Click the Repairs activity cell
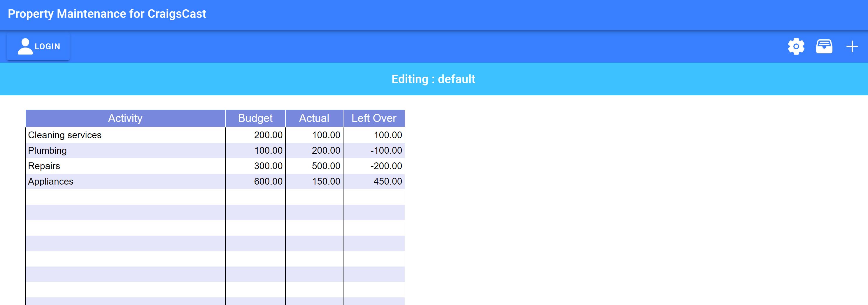The image size is (868, 305). click(125, 166)
